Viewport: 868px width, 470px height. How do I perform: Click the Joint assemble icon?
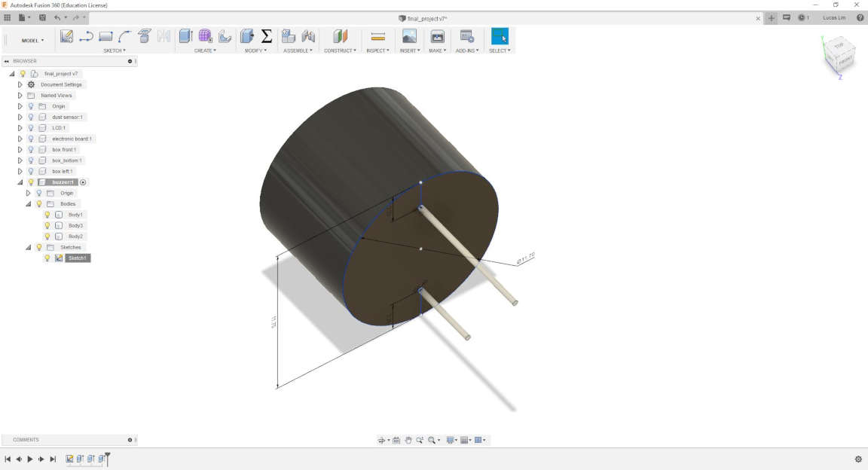(x=308, y=37)
